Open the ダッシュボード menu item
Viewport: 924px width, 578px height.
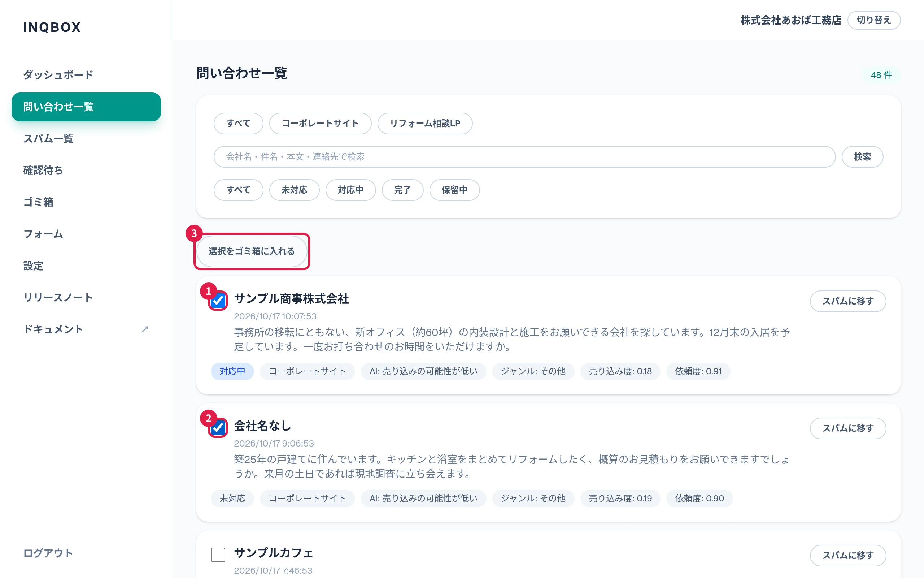coord(86,74)
